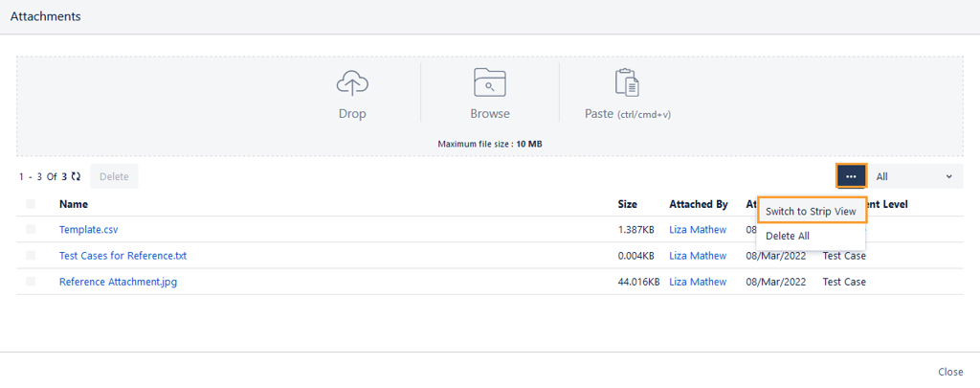Click Liza Mathew in Template.csv row
This screenshot has height=388, width=980.
click(698, 230)
